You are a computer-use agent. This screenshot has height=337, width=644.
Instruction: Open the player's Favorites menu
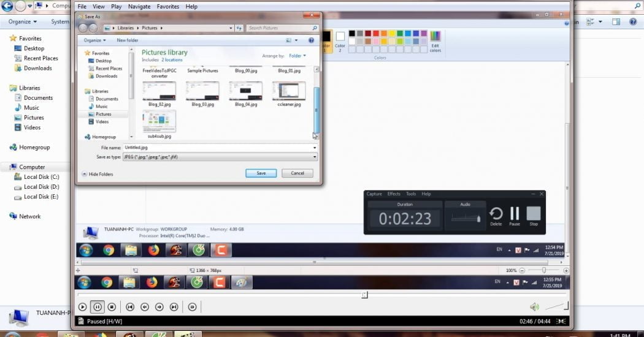[x=168, y=7]
